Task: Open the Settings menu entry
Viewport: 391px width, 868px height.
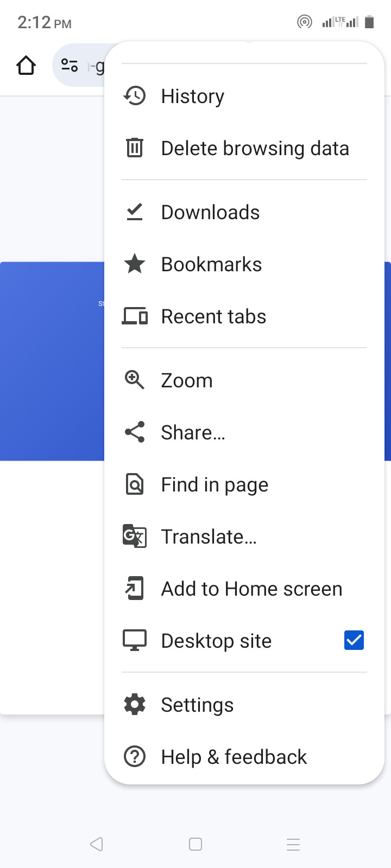Action: pyautogui.click(x=244, y=705)
